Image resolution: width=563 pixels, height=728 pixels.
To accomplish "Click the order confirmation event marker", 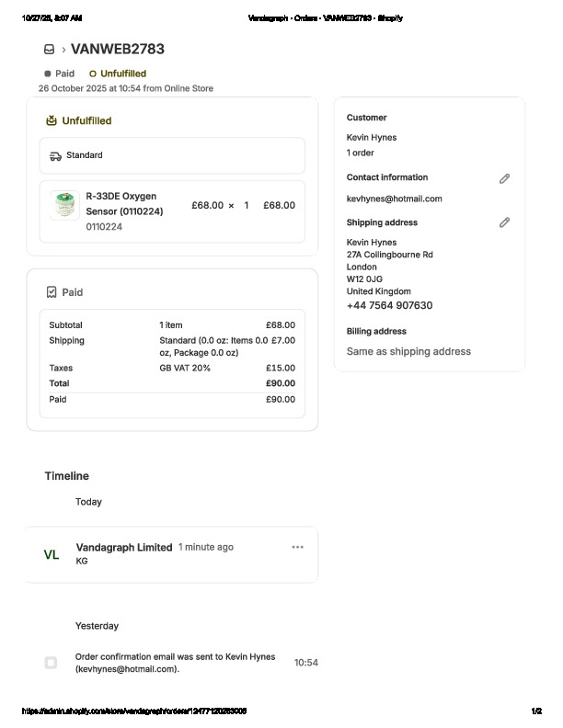I will point(51,663).
